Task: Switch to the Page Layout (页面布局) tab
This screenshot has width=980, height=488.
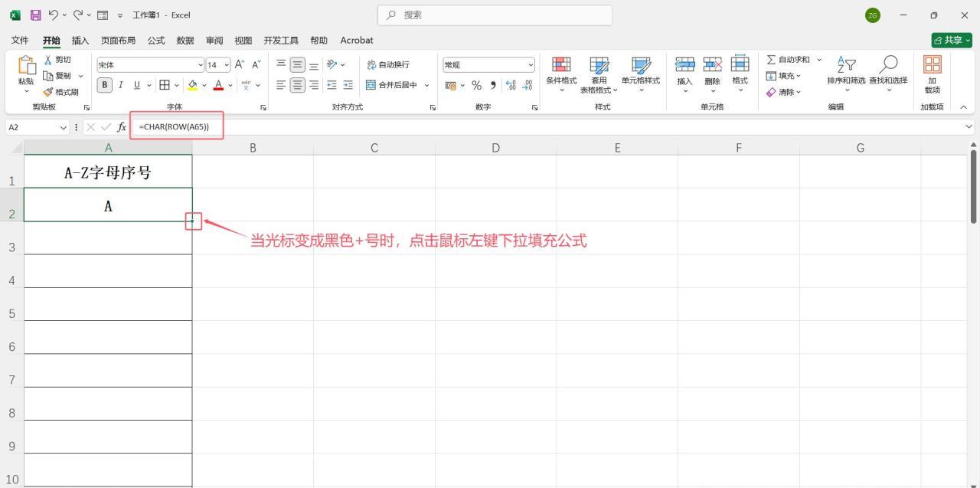Action: [x=119, y=40]
